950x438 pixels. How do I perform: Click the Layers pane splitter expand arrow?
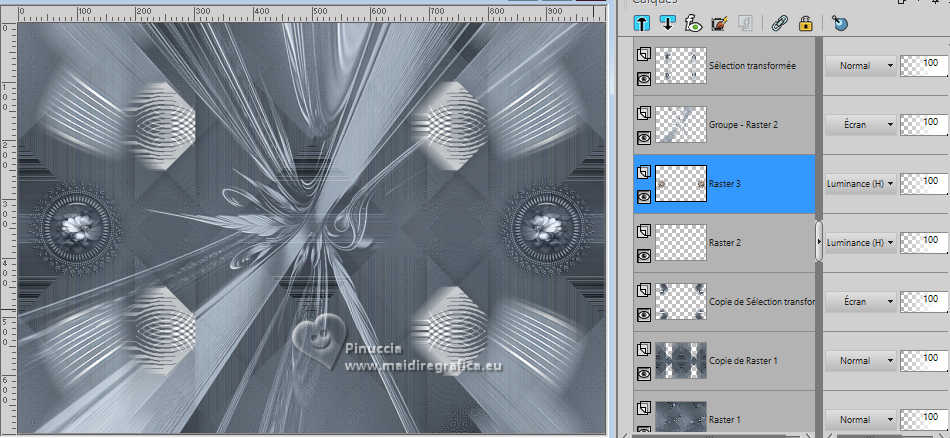[819, 242]
